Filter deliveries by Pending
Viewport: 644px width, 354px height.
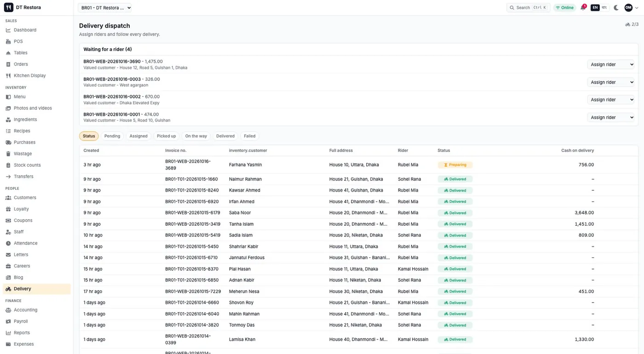[112, 136]
